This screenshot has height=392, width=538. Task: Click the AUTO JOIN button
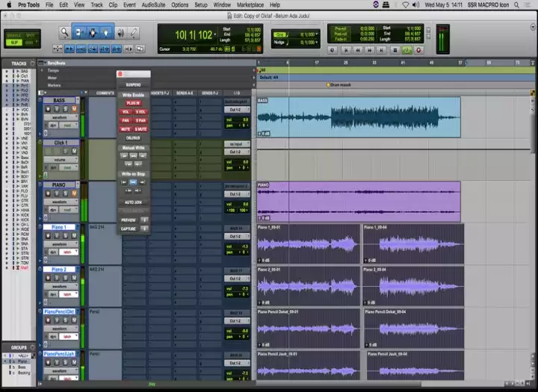click(133, 202)
